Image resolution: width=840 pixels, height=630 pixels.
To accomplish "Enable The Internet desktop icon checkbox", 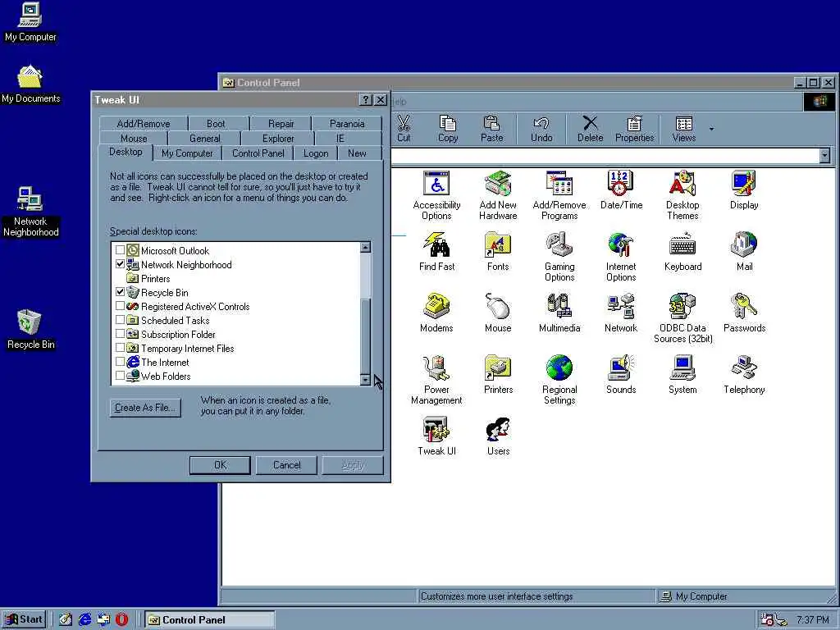I will pyautogui.click(x=120, y=362).
